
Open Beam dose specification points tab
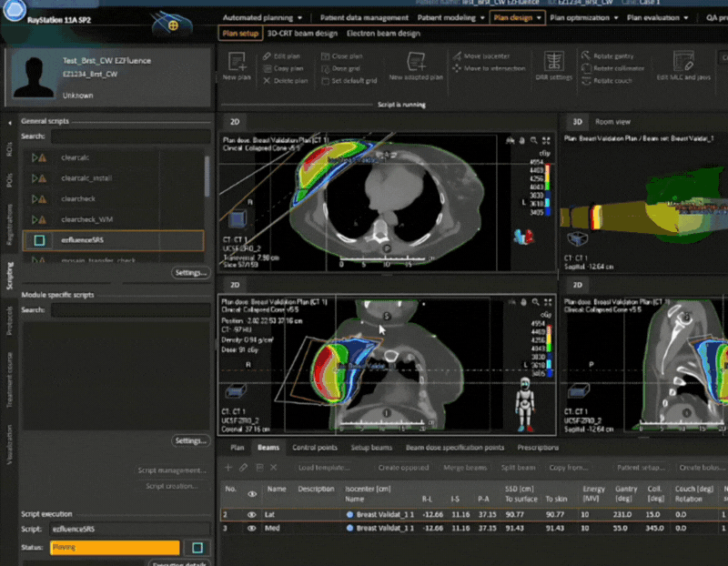[x=454, y=448]
